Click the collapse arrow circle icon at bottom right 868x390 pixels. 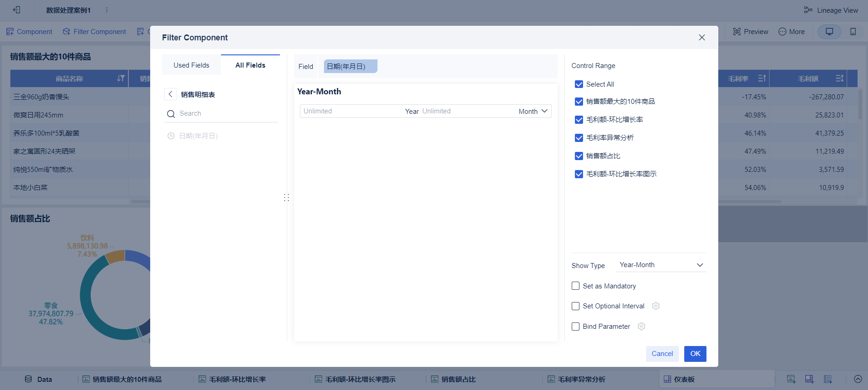pyautogui.click(x=858, y=379)
